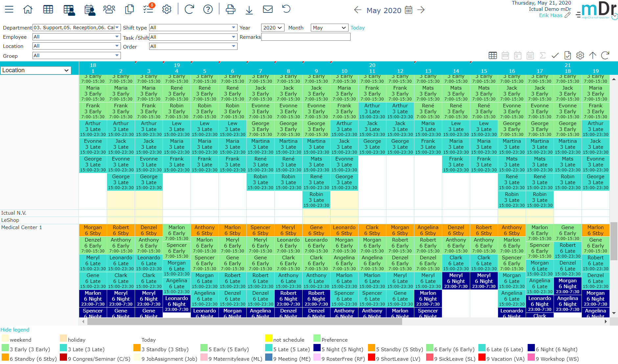
Task: Open the Location grouping select box
Action: [36, 70]
